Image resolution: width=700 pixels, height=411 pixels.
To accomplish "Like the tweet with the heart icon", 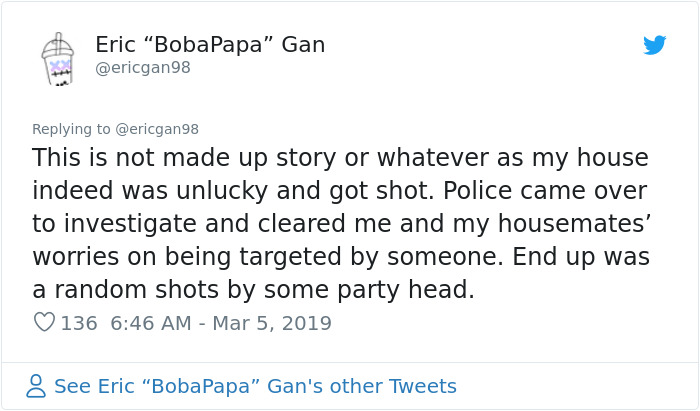I will pos(44,322).
